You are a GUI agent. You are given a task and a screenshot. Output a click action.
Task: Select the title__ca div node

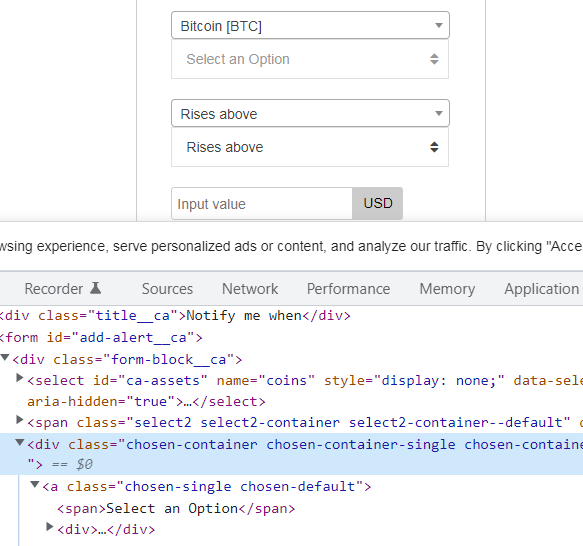(175, 316)
